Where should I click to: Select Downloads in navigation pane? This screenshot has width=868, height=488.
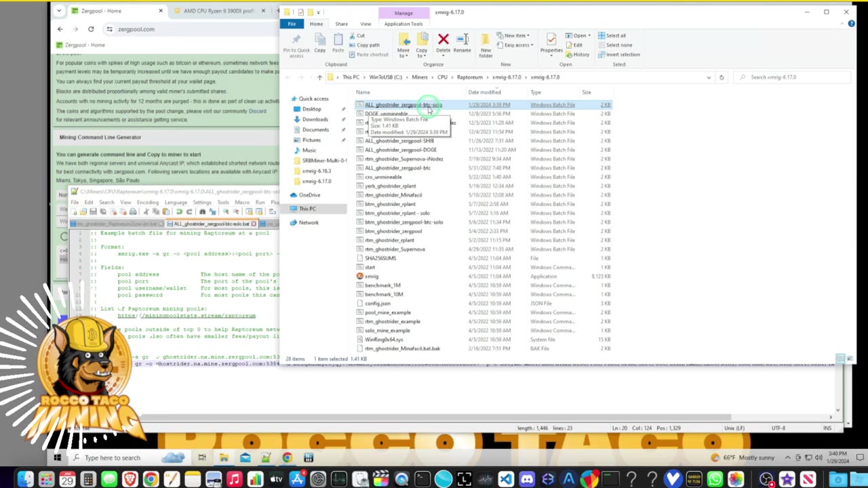tap(315, 119)
